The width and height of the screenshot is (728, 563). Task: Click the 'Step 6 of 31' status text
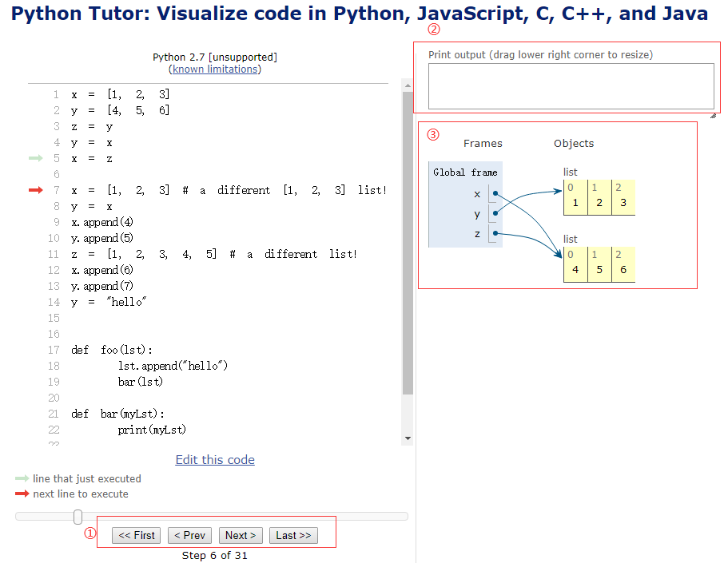tap(214, 556)
